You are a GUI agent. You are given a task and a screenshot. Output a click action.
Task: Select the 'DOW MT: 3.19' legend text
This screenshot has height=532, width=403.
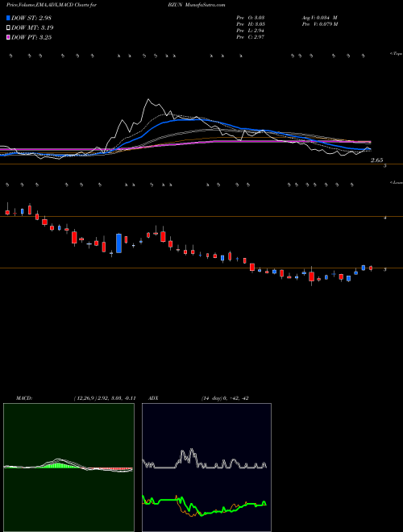pyautogui.click(x=32, y=28)
